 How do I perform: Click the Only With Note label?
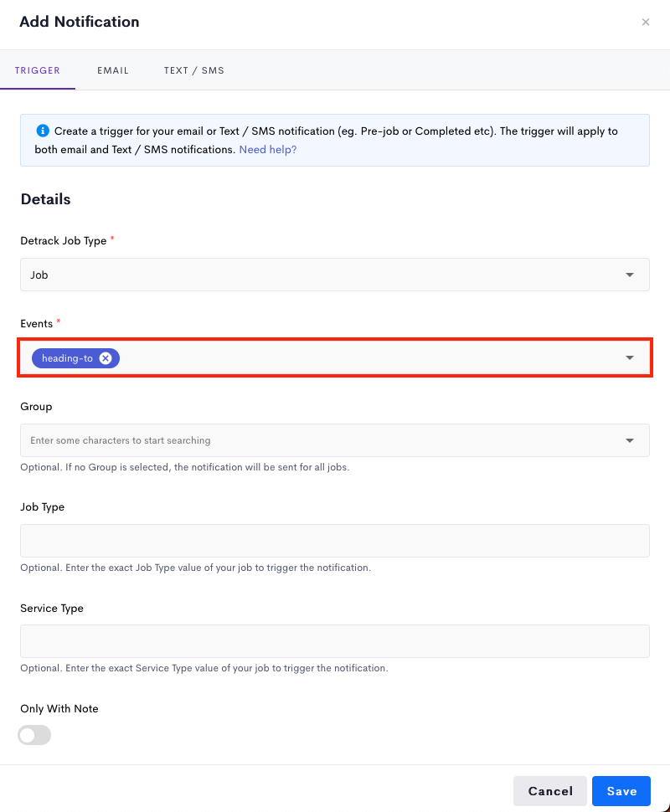[59, 708]
